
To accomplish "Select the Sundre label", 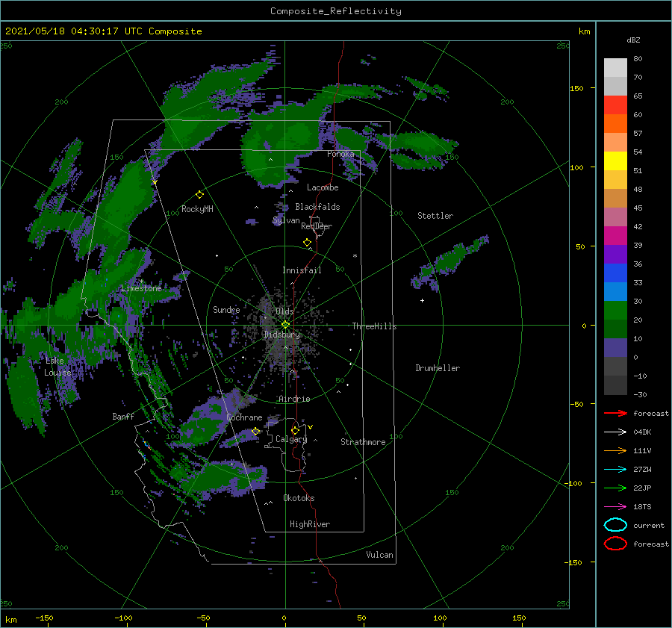I will [x=226, y=309].
